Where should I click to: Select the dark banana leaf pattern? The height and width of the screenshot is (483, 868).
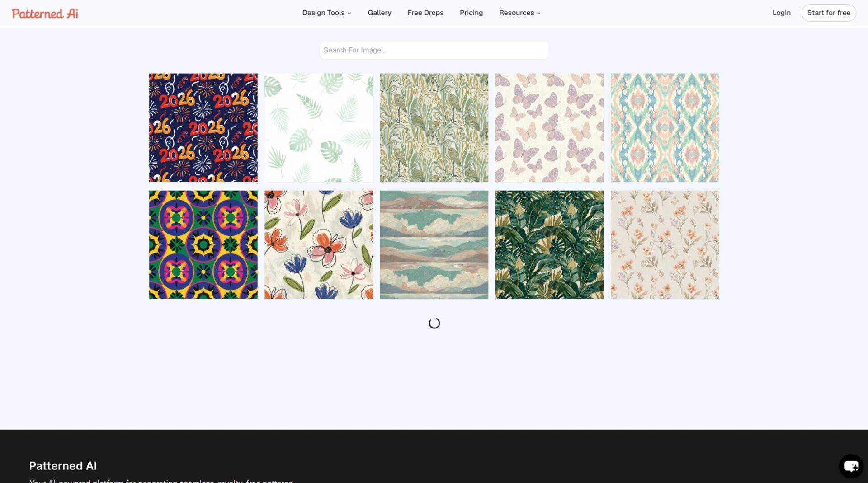[x=549, y=244]
